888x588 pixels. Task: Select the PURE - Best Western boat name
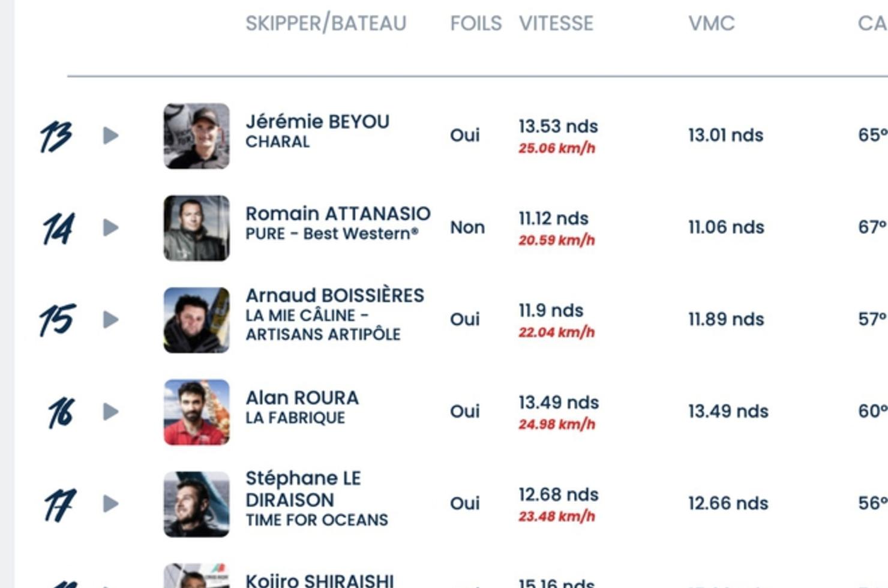[332, 233]
